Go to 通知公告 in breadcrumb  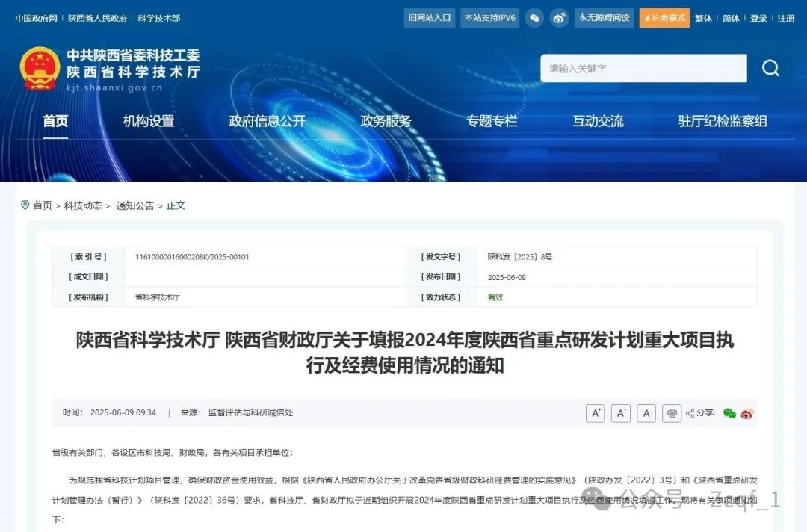(x=135, y=205)
